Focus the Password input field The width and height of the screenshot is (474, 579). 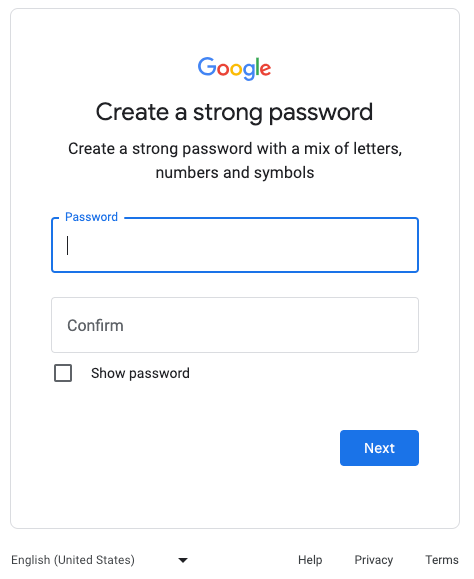[x=235, y=245]
